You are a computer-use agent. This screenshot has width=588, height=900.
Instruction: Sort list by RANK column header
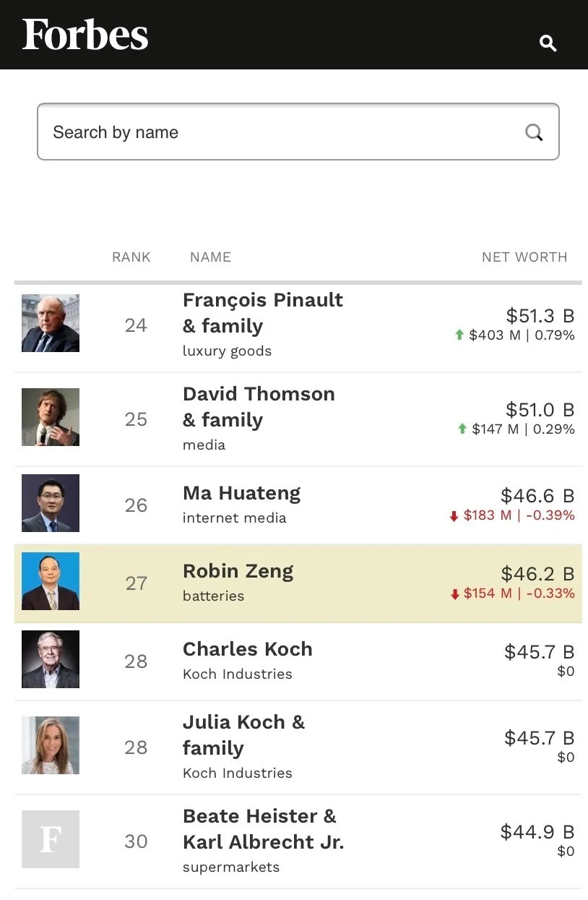click(131, 257)
